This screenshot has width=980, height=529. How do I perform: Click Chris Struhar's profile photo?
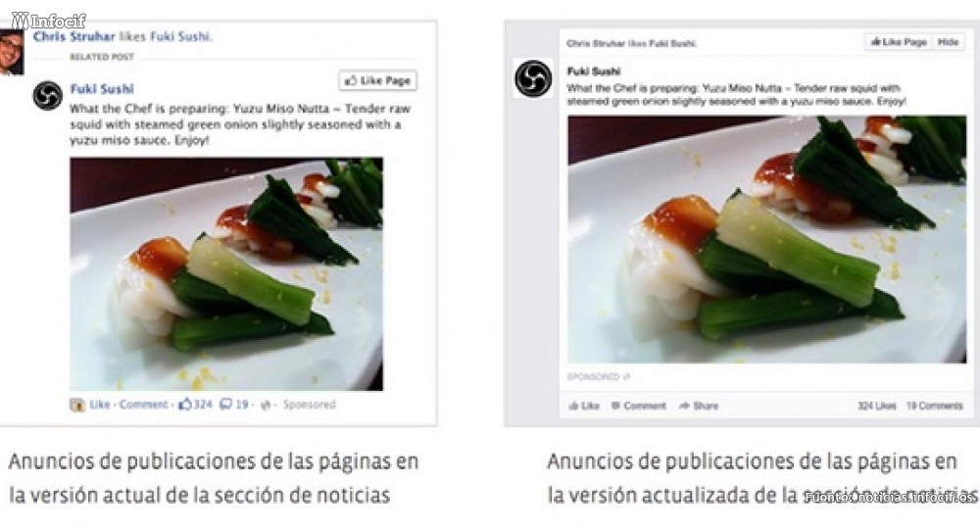(11, 53)
